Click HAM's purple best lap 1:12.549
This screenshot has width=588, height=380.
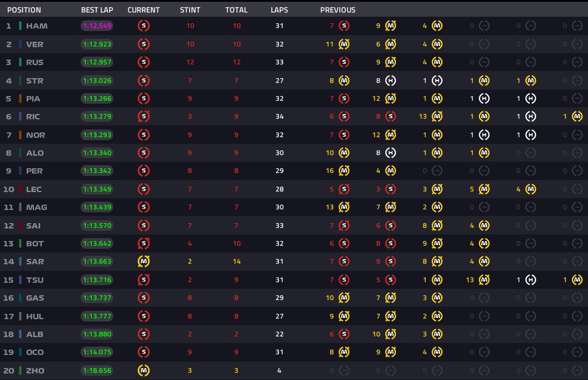click(97, 26)
